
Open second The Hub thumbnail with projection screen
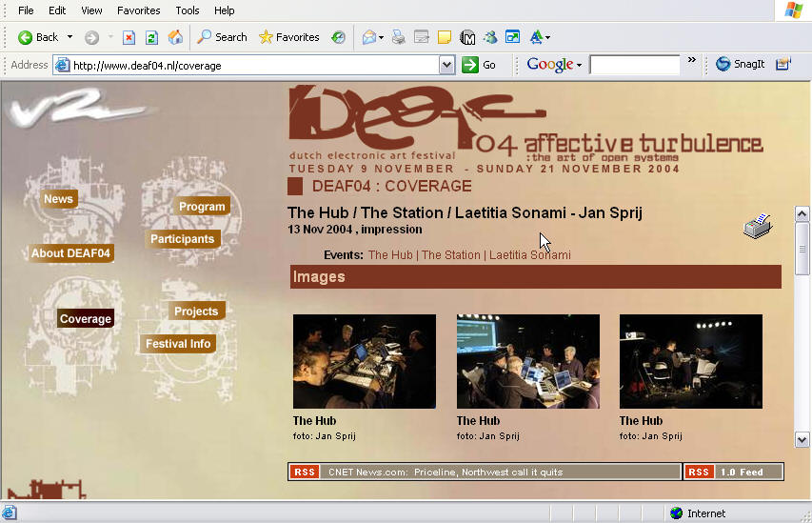click(528, 361)
